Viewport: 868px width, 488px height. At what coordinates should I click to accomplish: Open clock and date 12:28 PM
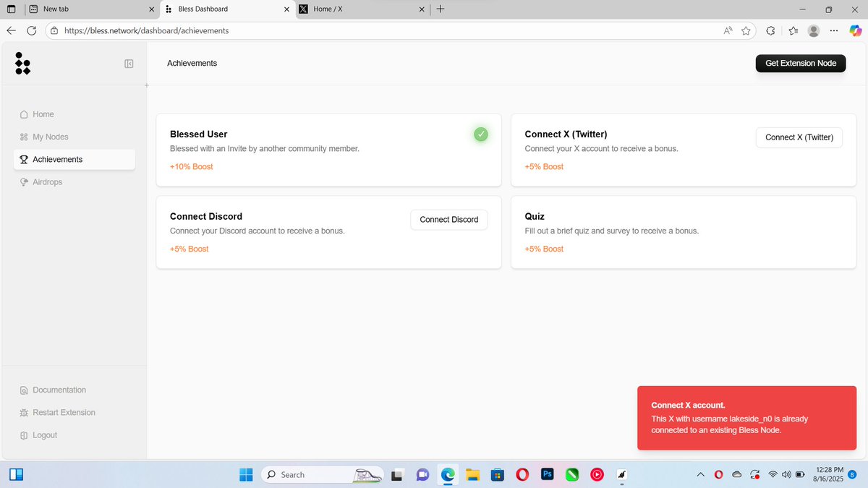click(828, 474)
